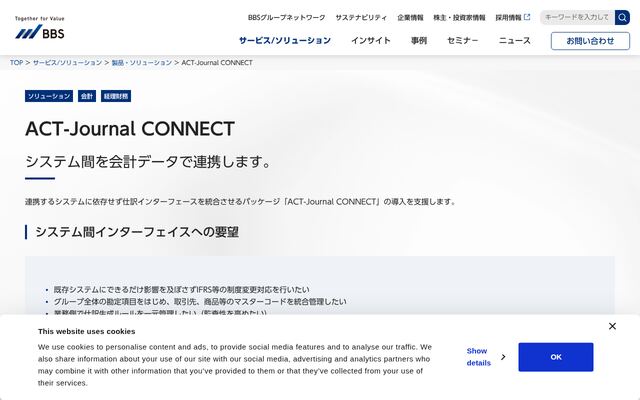Open the インサイト menu item
This screenshot has height=400, width=640.
(371, 40)
